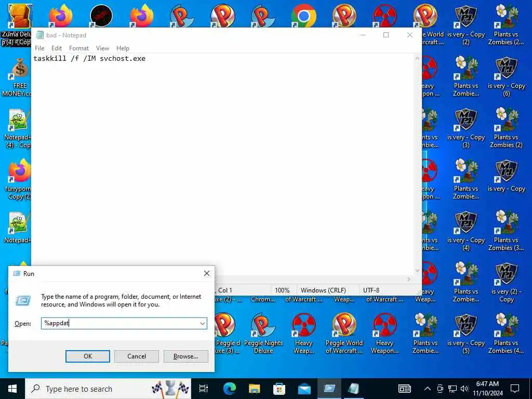Viewport: 532px width, 399px height.
Task: Open Notepad's Edit menu
Action: (56, 48)
